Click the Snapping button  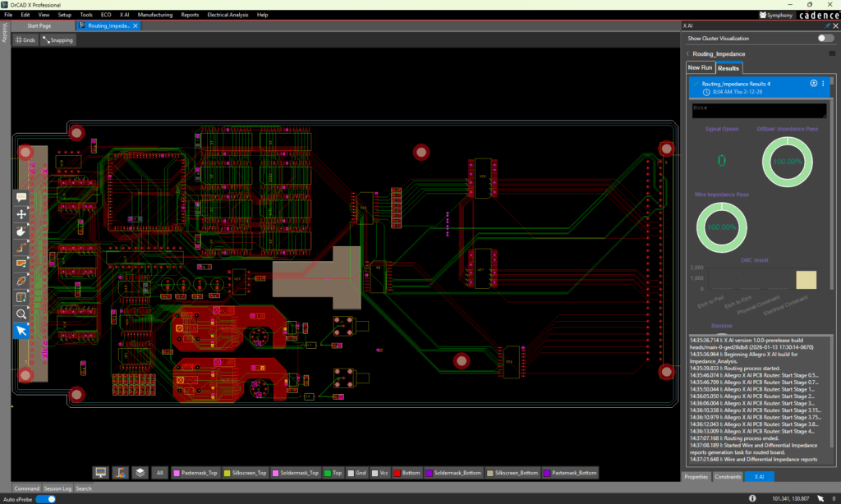(x=57, y=40)
